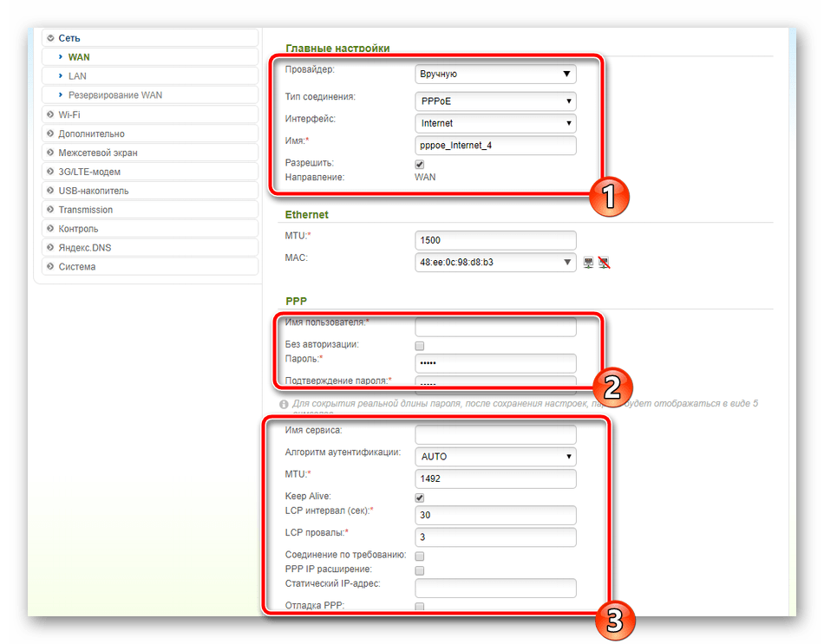824x644 pixels.
Task: Open the Сеть menu section
Action: 150,38
